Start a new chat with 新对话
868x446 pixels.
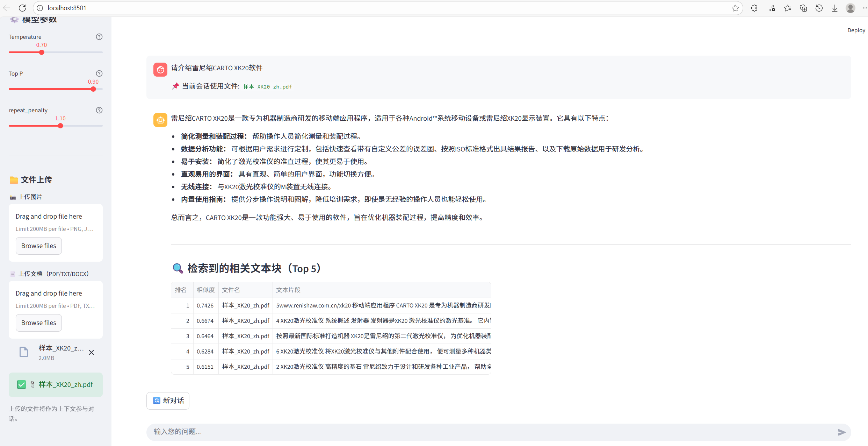(x=168, y=401)
